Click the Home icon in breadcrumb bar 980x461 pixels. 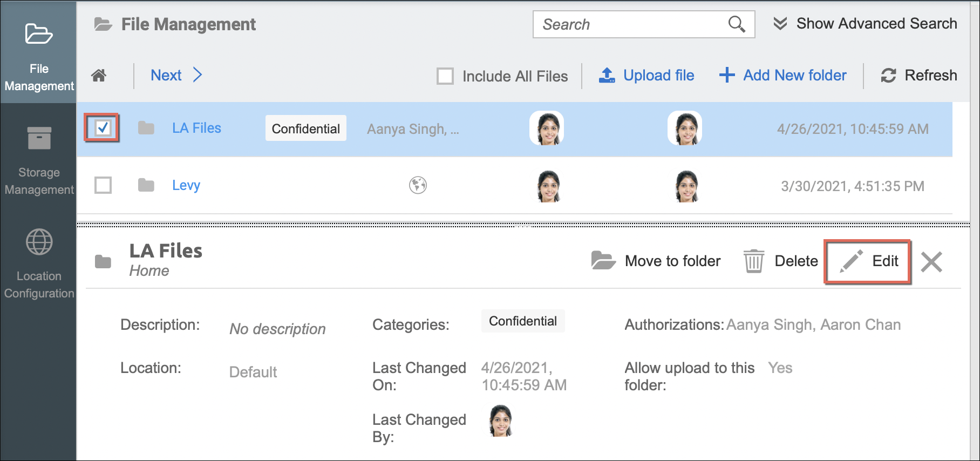99,76
